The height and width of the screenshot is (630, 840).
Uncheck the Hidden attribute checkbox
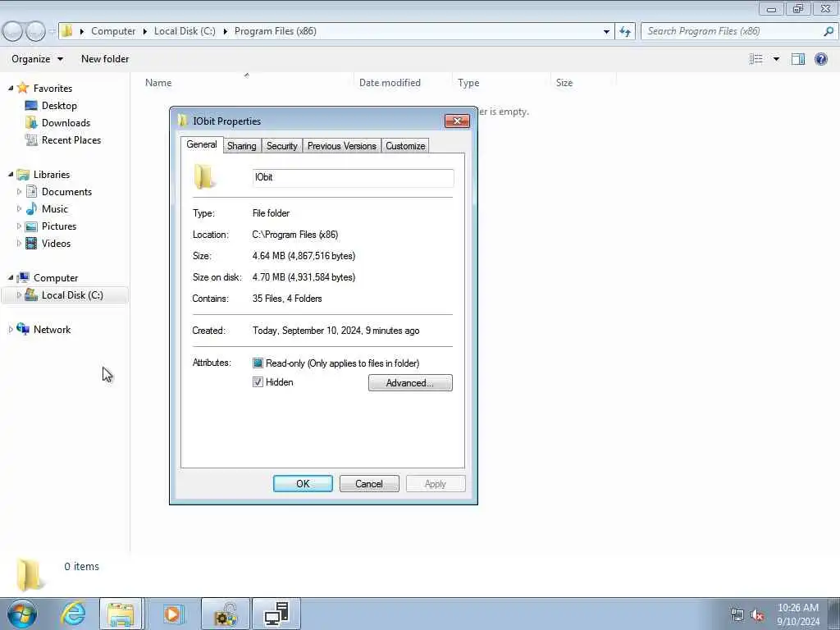click(258, 382)
